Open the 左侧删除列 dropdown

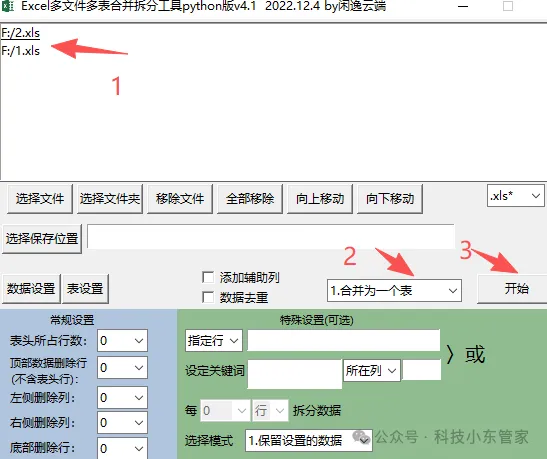coord(122,397)
